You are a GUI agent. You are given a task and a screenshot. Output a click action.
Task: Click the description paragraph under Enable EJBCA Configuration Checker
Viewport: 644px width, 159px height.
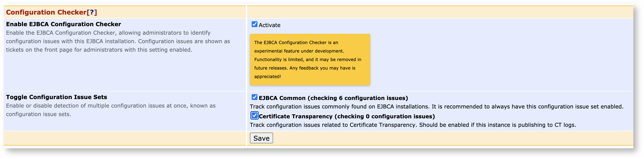117,41
